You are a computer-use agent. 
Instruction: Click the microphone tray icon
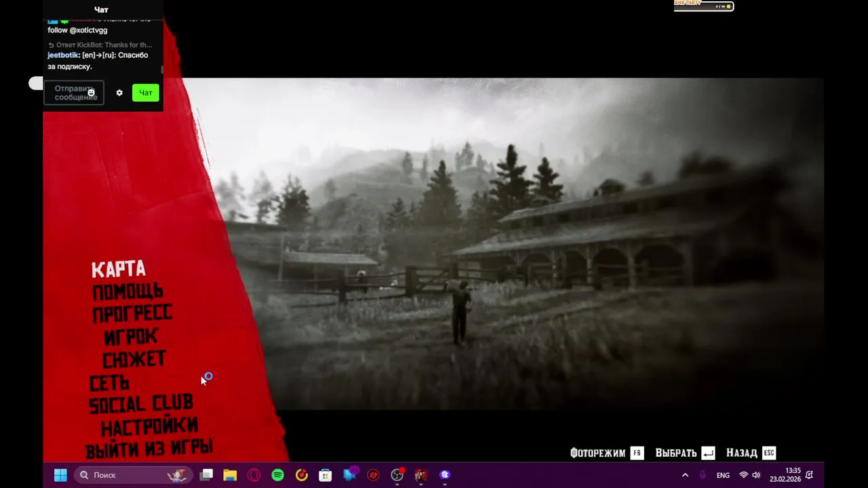point(703,475)
